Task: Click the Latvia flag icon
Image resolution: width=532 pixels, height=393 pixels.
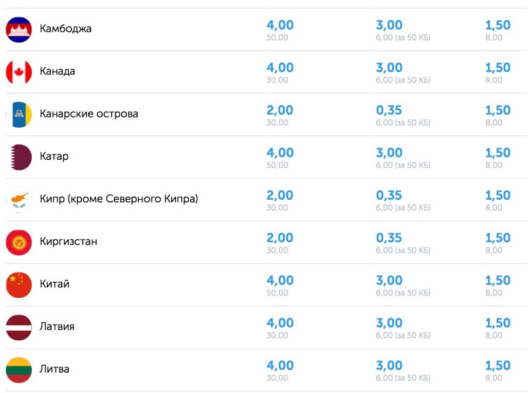Action: click(19, 327)
